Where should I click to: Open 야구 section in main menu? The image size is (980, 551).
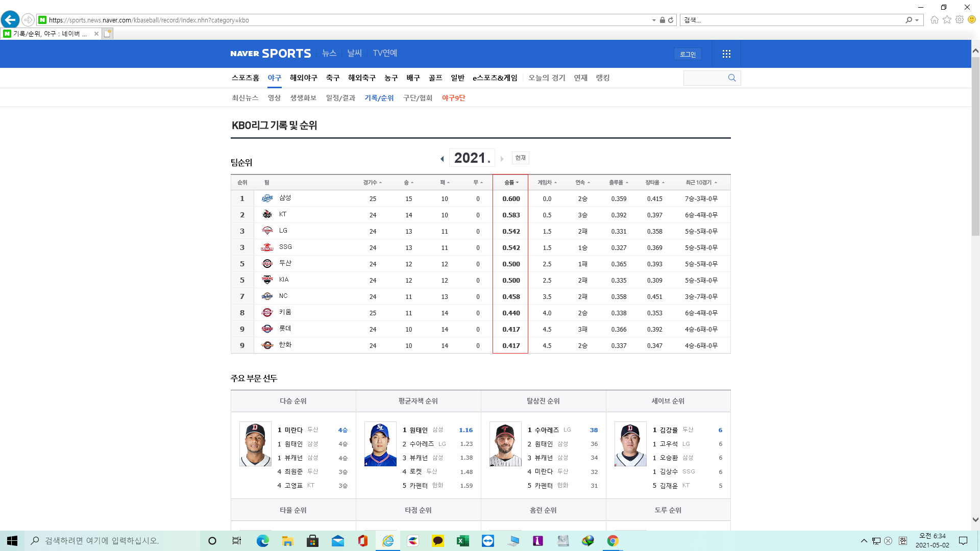point(275,78)
